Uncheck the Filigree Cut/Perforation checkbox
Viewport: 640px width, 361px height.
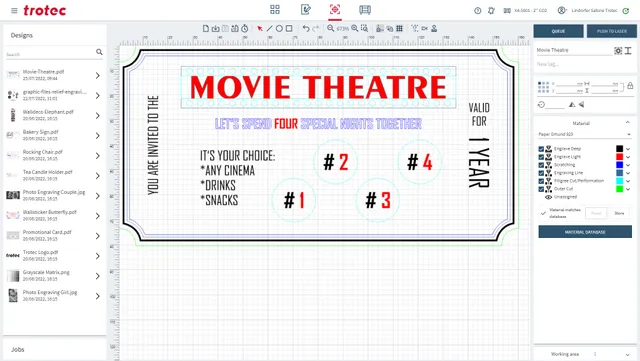click(541, 180)
